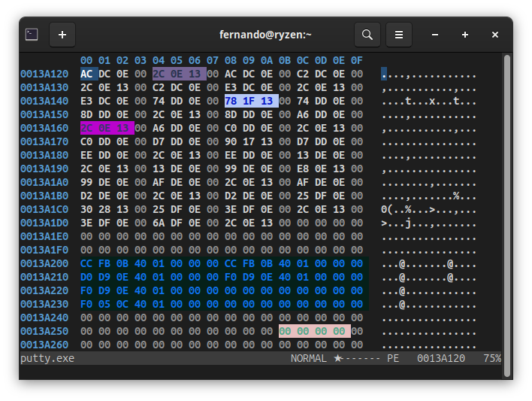Click byte E8 in row 0013A190
This screenshot has width=532, height=401.
click(303, 169)
